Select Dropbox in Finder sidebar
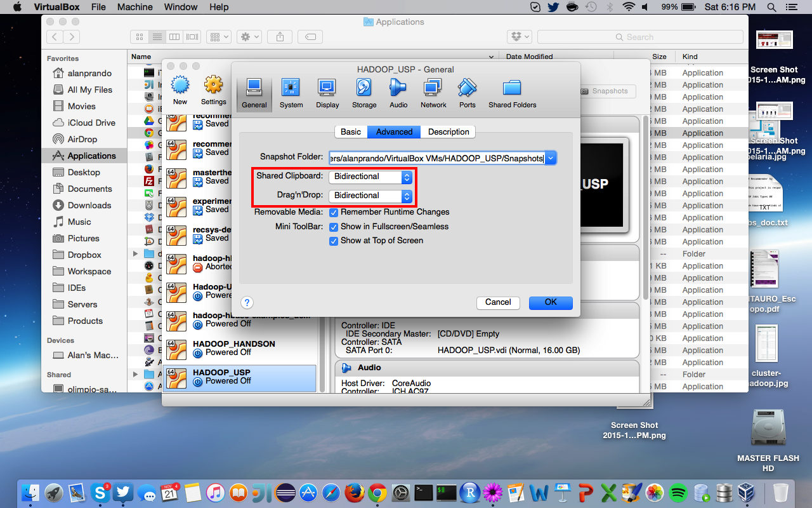 click(x=84, y=255)
